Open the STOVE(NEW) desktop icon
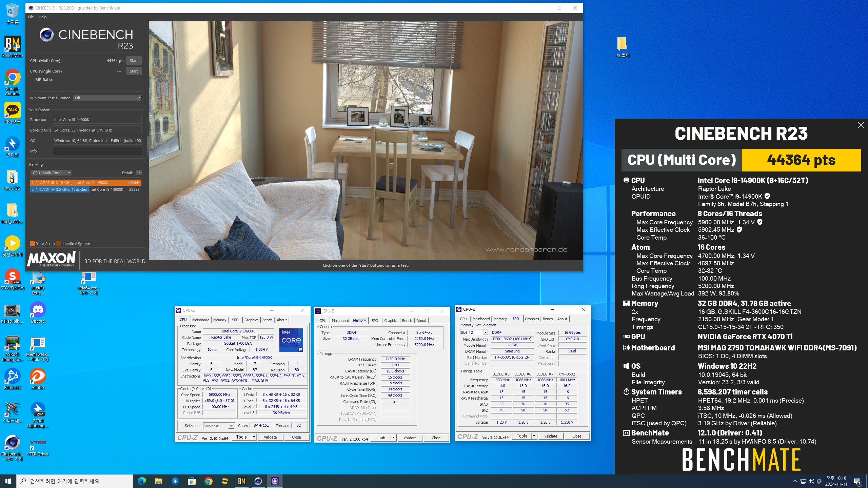Screen dimensions: 868x488 pyautogui.click(x=13, y=280)
